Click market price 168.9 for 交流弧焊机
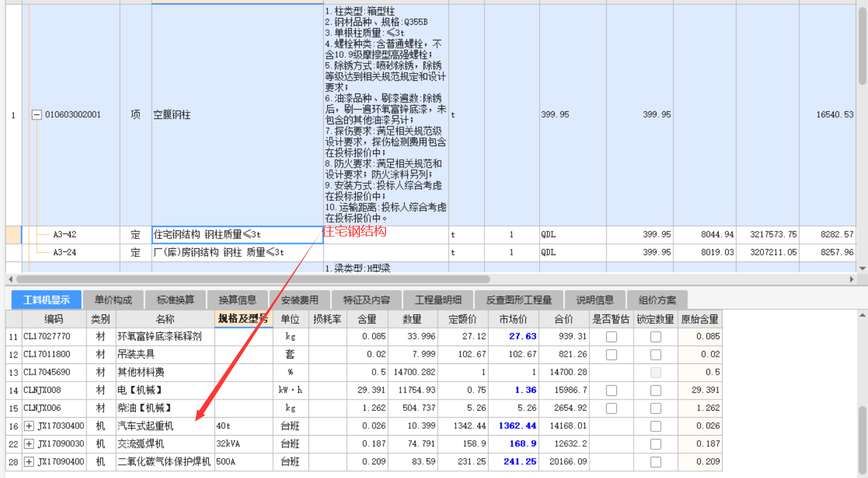 [x=513, y=444]
